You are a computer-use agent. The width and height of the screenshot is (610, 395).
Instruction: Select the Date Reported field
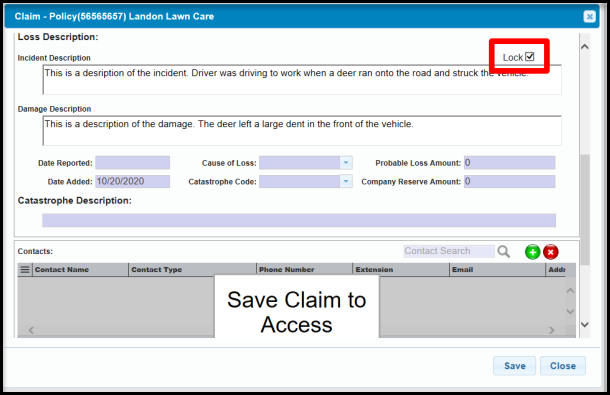[132, 163]
